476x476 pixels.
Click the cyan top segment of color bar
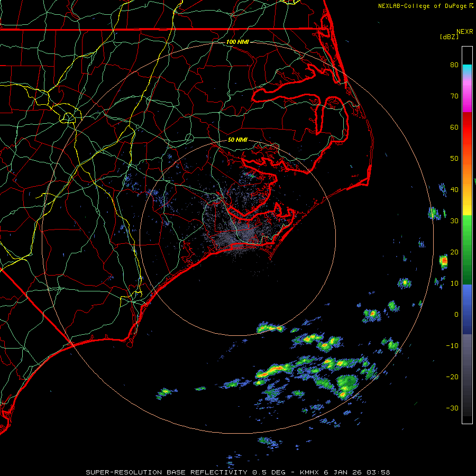pyautogui.click(x=467, y=70)
